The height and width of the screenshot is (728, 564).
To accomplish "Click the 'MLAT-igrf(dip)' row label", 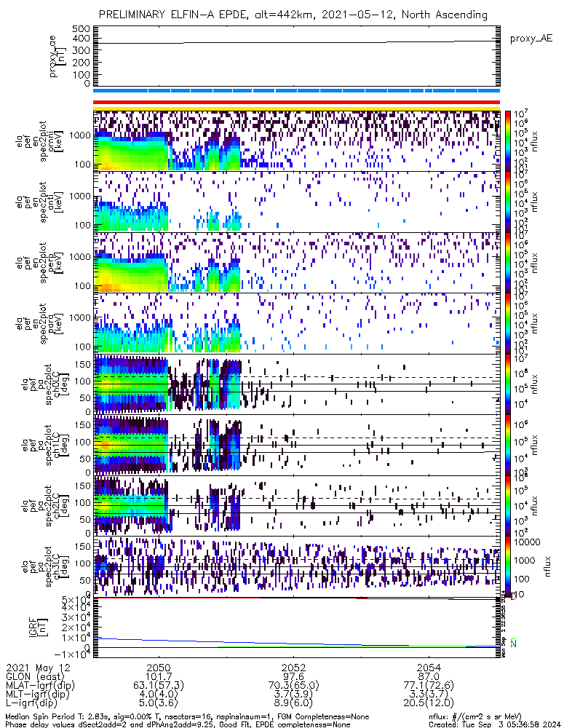I will [x=40, y=686].
